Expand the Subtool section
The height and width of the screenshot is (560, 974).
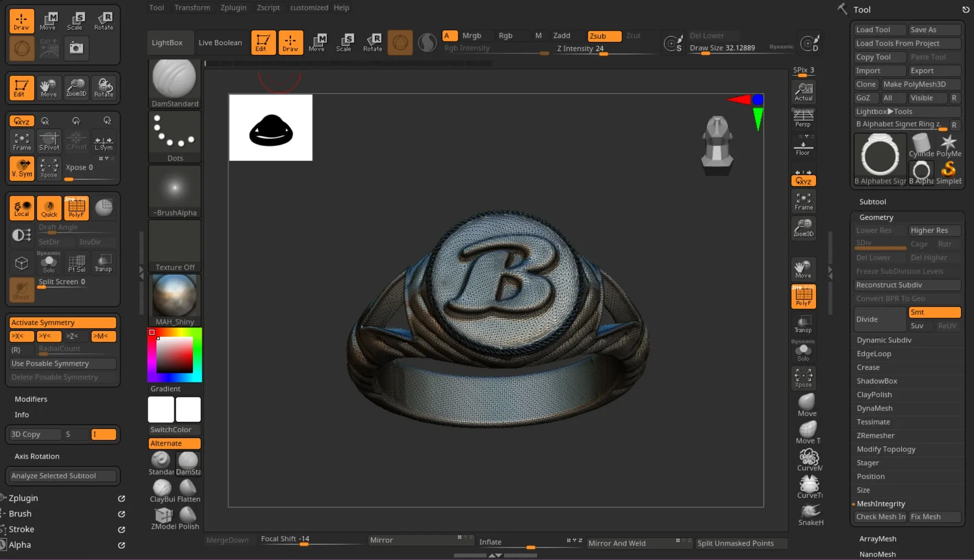[872, 202]
